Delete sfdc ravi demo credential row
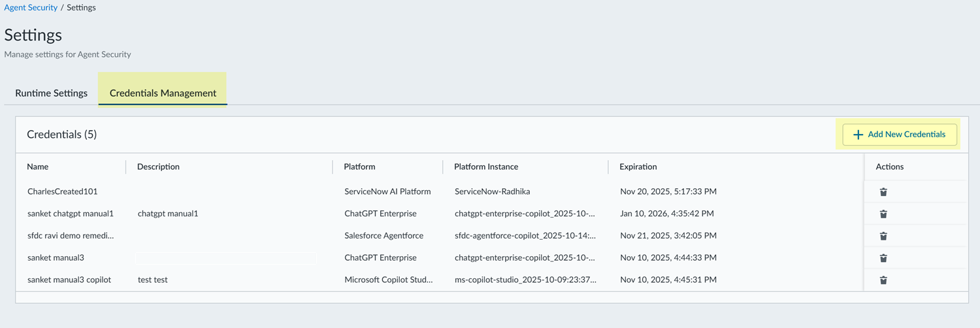The width and height of the screenshot is (980, 328). click(883, 236)
